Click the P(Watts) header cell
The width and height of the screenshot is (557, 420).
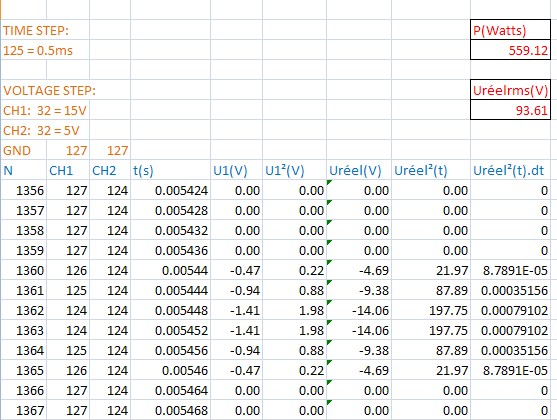click(510, 30)
